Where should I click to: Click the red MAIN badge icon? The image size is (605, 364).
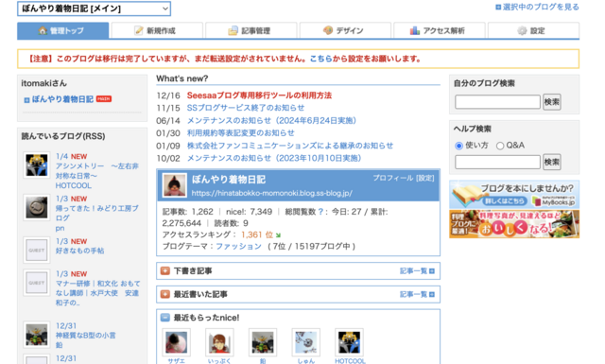click(104, 99)
